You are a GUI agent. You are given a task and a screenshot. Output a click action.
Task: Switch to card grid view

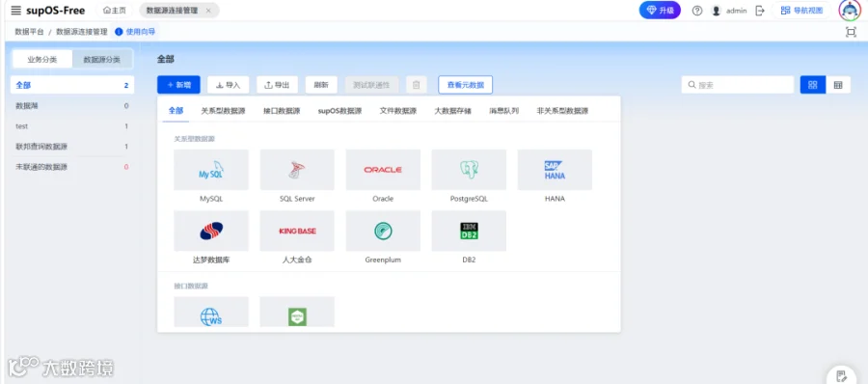click(813, 85)
